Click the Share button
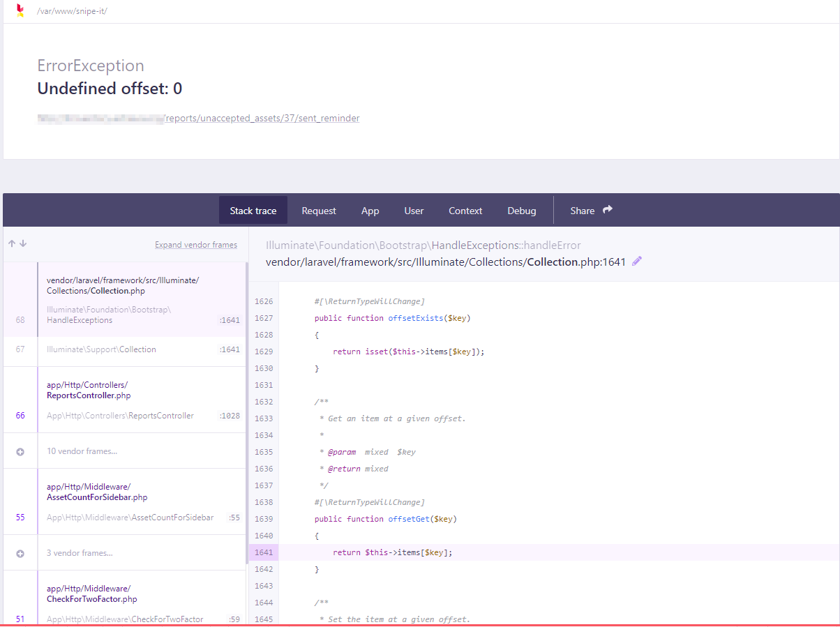 [x=582, y=210]
